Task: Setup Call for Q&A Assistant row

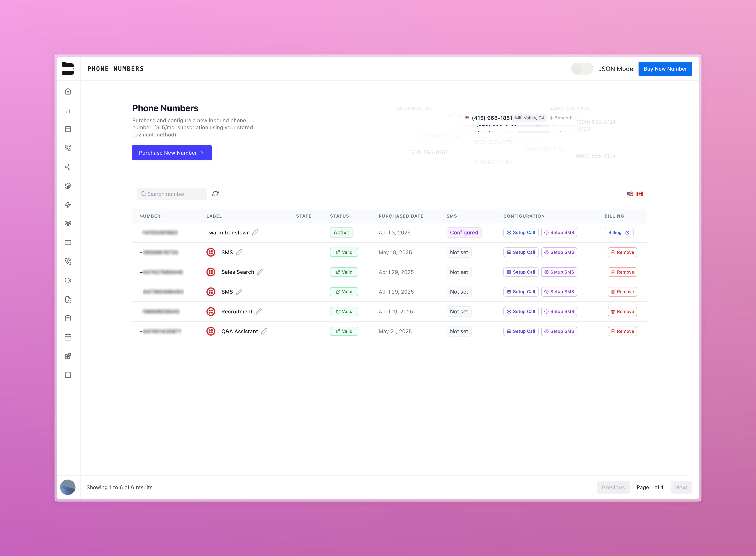Action: [521, 331]
